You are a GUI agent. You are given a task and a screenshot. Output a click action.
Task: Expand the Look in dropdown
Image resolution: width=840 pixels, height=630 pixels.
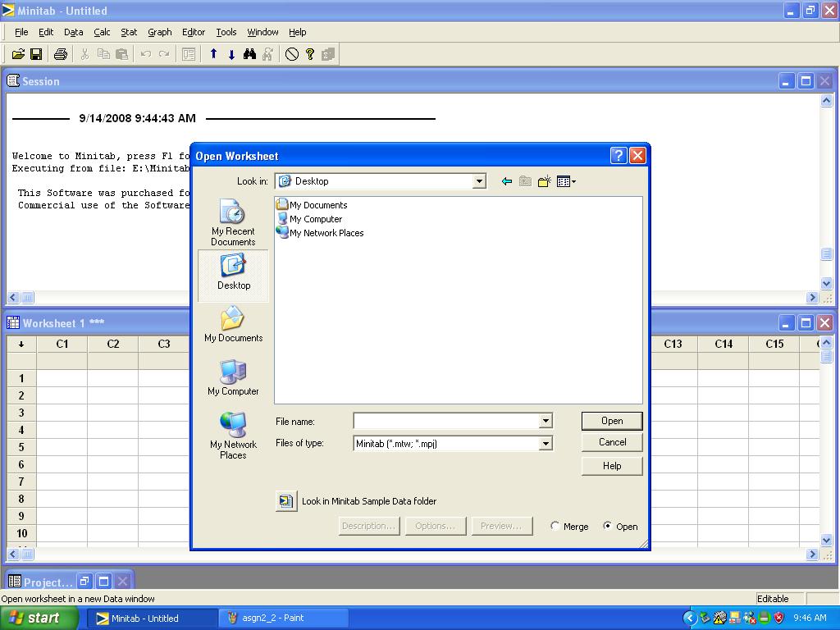point(479,181)
